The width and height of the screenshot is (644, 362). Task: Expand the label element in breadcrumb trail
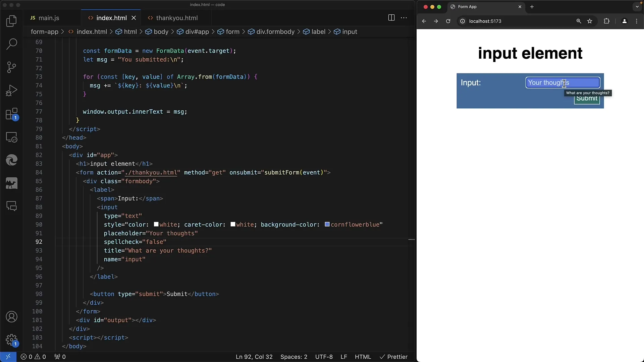pos(318,32)
